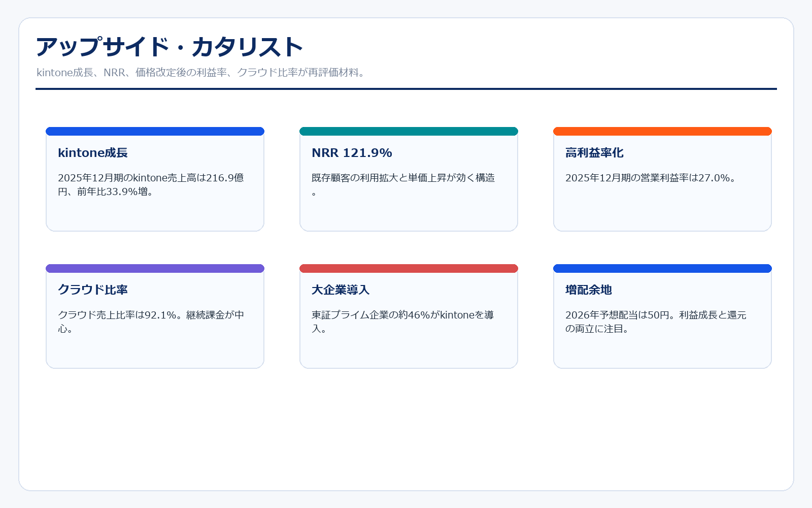Select the クラウド売上比率は92.1% description

click(x=151, y=322)
